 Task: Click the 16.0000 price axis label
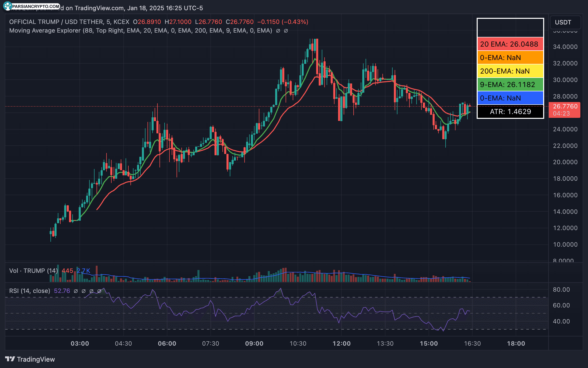[565, 195]
